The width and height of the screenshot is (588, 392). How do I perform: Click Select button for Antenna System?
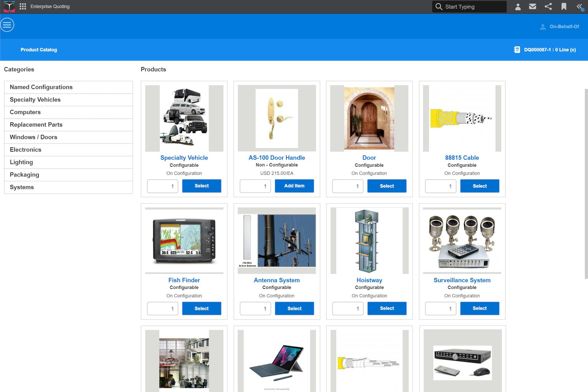point(294,308)
